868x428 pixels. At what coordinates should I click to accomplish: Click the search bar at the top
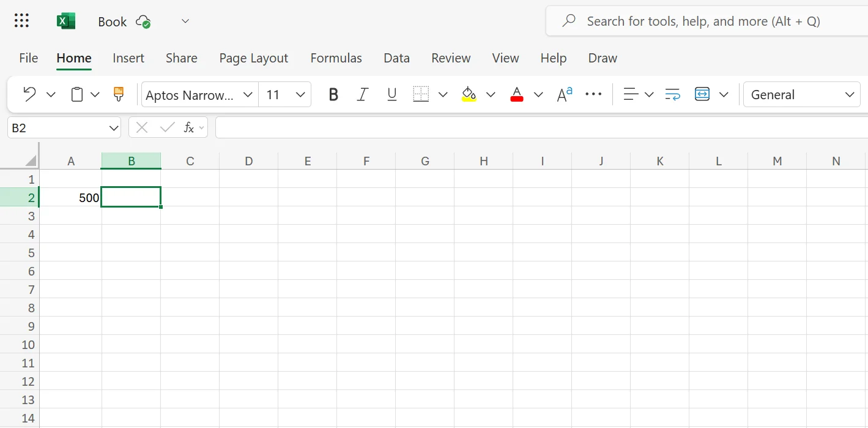click(703, 20)
